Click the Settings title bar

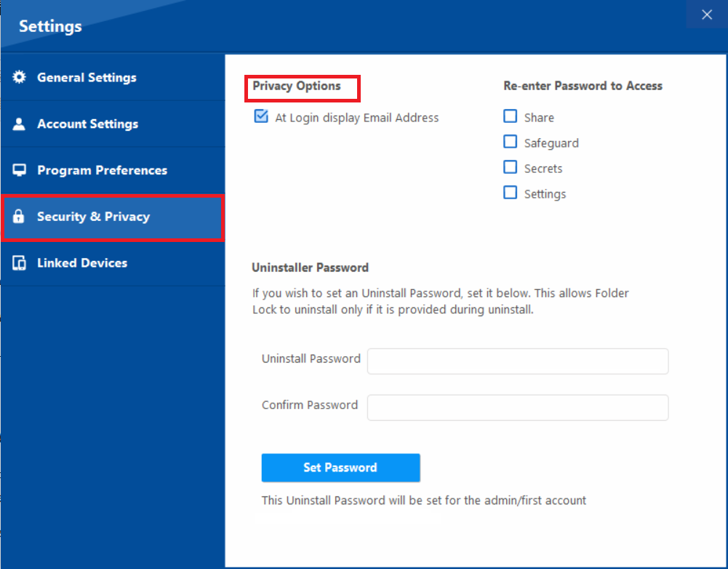tap(49, 26)
